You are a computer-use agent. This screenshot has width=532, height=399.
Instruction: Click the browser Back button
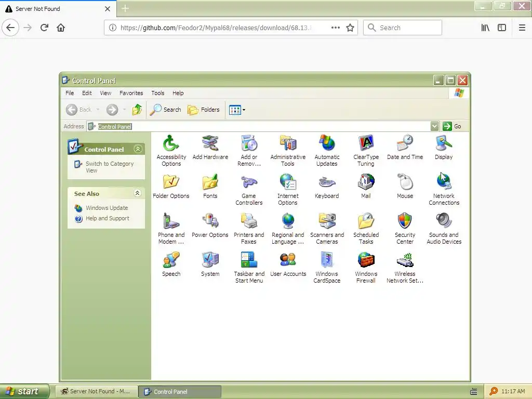(10, 28)
